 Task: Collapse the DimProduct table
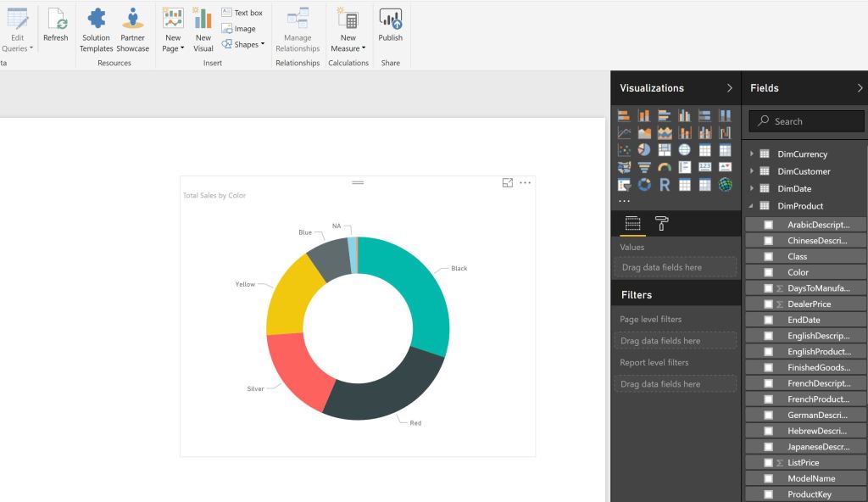[751, 205]
